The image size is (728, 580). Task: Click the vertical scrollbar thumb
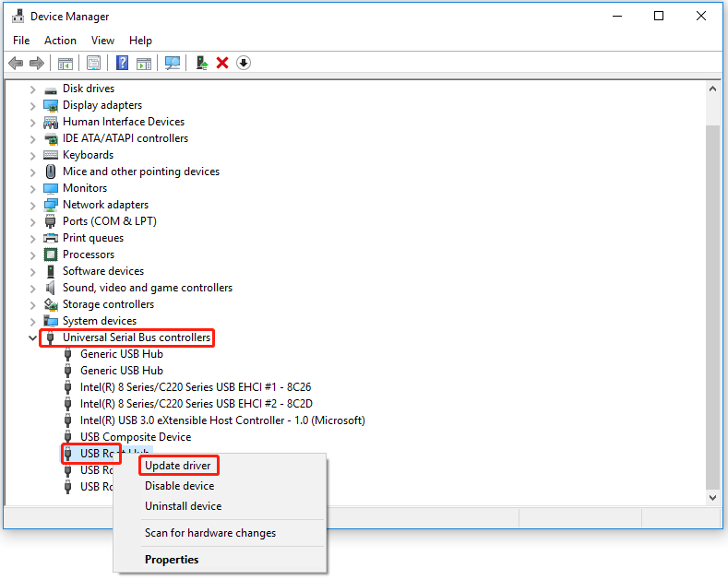(x=712, y=307)
